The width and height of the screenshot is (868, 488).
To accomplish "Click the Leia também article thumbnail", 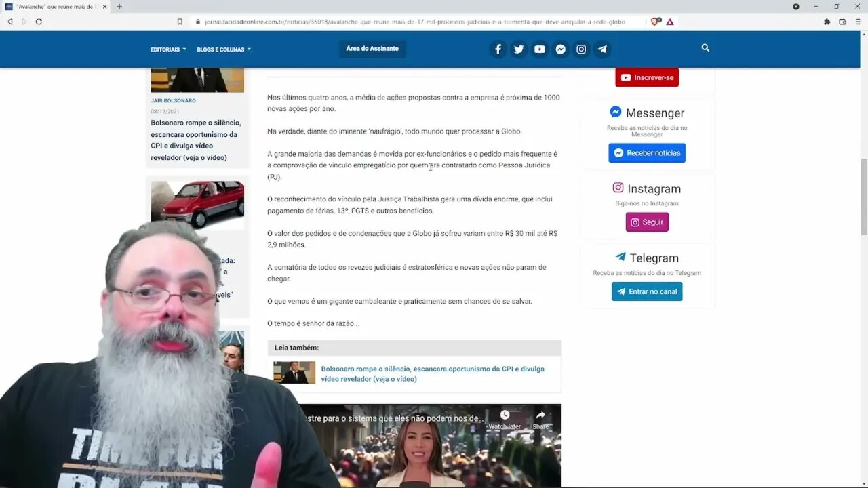I will pyautogui.click(x=294, y=373).
